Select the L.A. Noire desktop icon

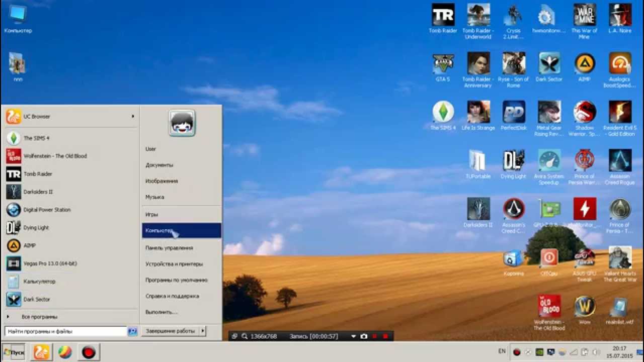click(x=620, y=19)
